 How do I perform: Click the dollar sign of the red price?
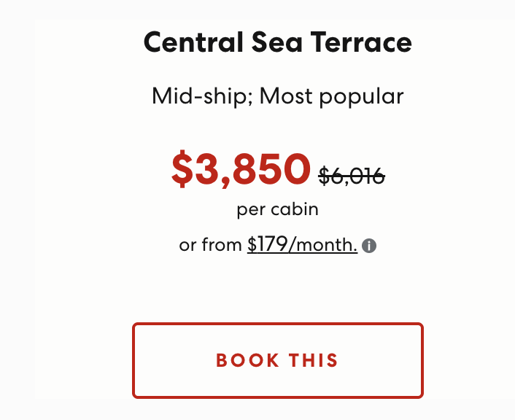[x=182, y=169]
